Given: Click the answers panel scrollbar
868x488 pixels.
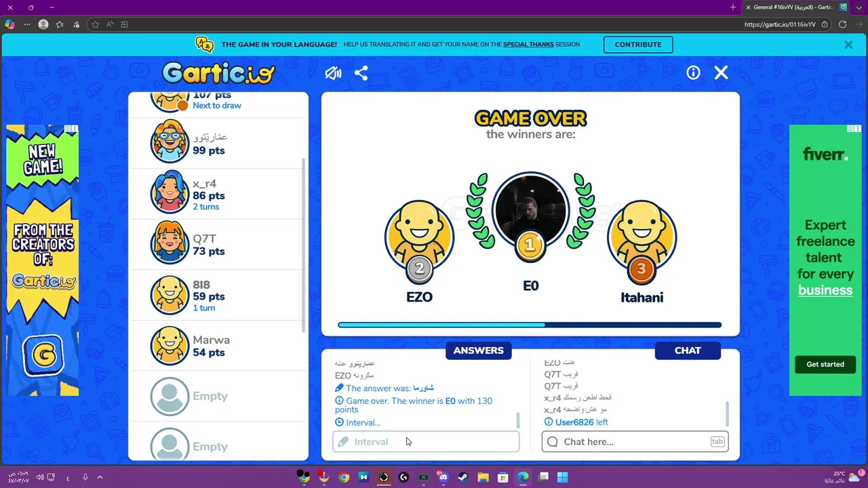Looking at the screenshot, I should coord(518,420).
